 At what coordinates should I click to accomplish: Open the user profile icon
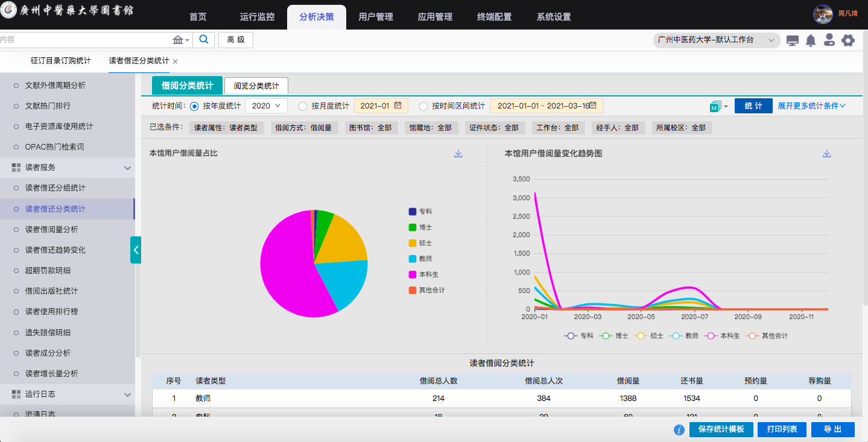(829, 40)
